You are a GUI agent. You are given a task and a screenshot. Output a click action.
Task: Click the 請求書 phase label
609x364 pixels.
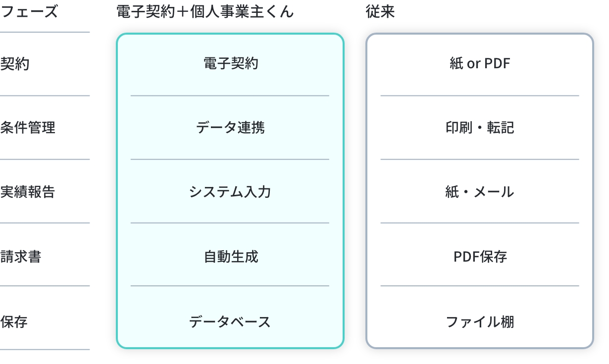pos(21,257)
